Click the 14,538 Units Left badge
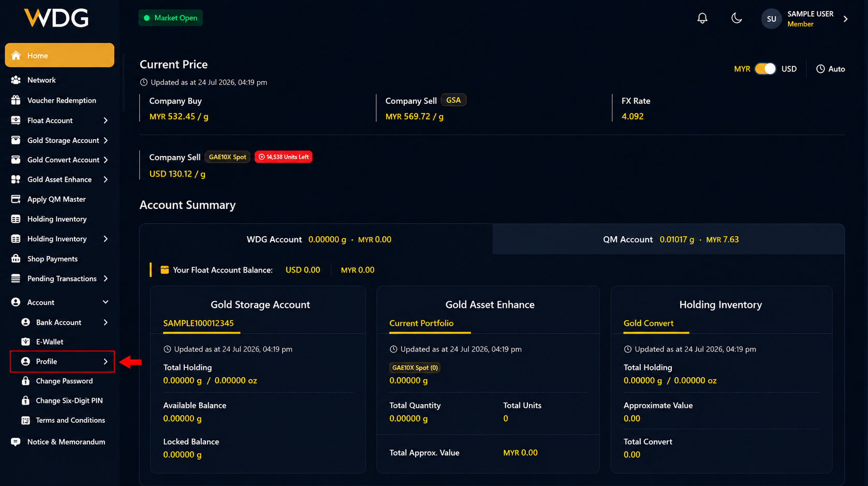868x486 pixels. coord(284,157)
